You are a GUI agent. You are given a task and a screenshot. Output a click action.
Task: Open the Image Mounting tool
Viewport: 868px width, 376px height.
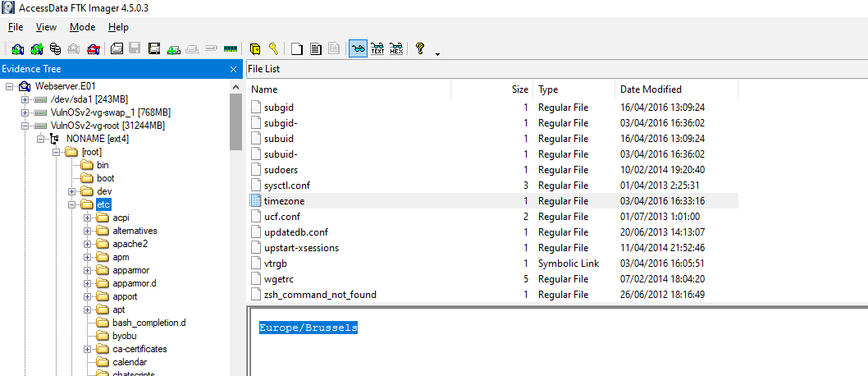click(x=55, y=49)
